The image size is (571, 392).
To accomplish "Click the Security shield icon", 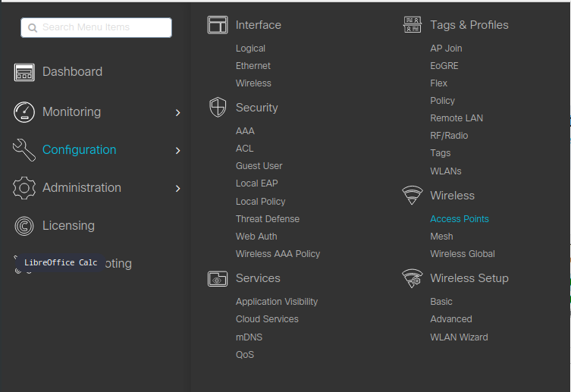I will click(218, 107).
